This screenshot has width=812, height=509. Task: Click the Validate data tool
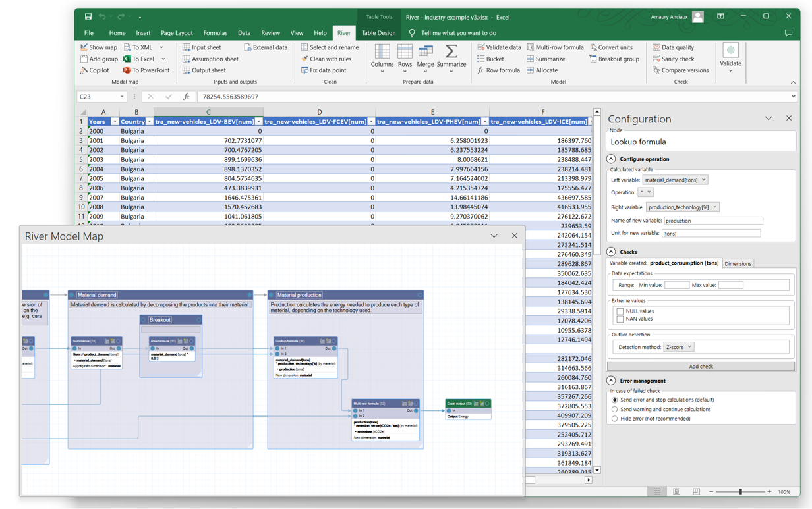tap(498, 47)
